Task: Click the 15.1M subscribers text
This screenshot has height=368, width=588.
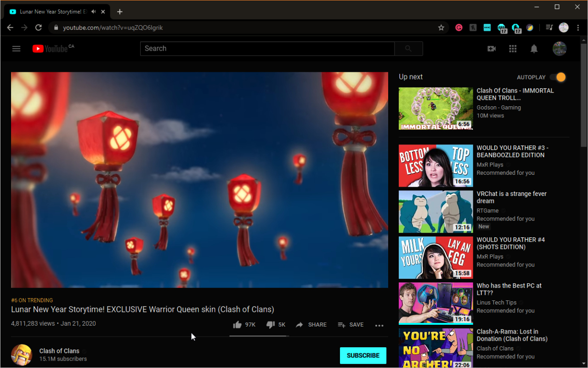Action: click(x=63, y=359)
